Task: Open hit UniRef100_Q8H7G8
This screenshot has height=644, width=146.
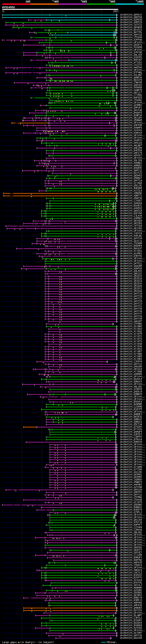Action: point(131,18)
